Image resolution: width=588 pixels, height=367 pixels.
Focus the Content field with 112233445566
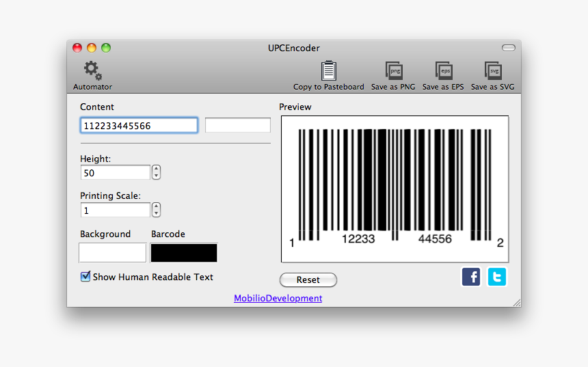point(139,126)
